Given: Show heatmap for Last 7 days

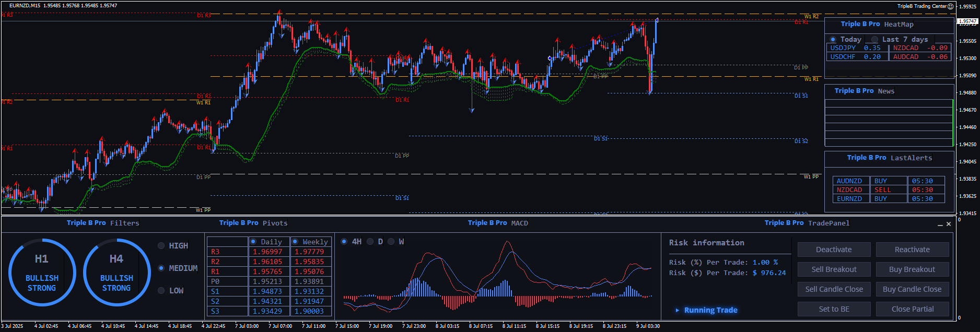Looking at the screenshot, I should (874, 40).
